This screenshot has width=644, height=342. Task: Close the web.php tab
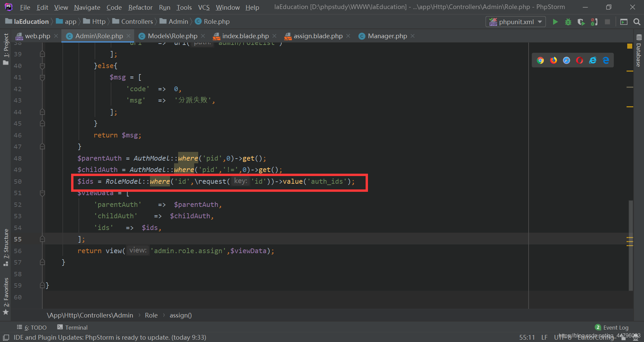pyautogui.click(x=56, y=36)
